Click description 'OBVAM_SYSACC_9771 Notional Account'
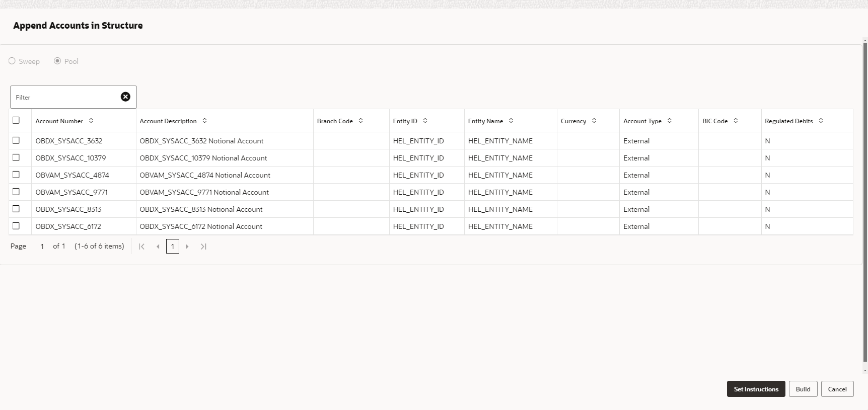Viewport: 868px width, 410px height. (204, 192)
